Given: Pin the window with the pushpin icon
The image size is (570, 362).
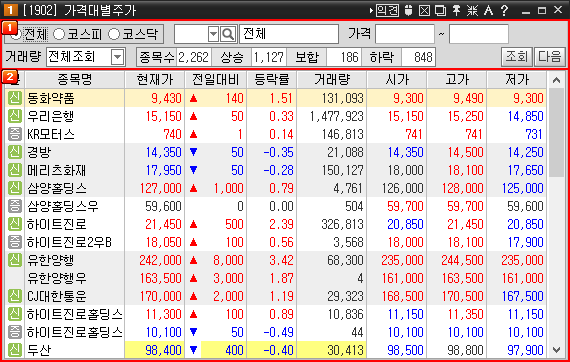Looking at the screenshot, I should [456, 10].
